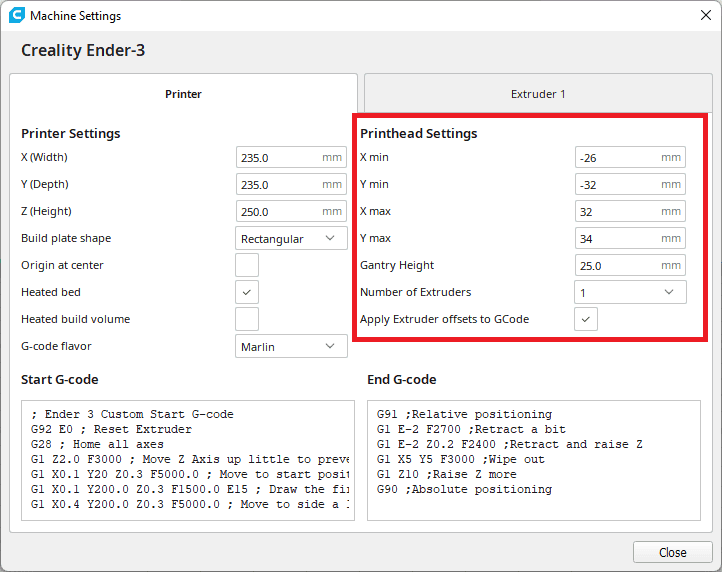Click the 'G28 ; Home all axes' line
This screenshot has width=722, height=572.
coord(97,444)
